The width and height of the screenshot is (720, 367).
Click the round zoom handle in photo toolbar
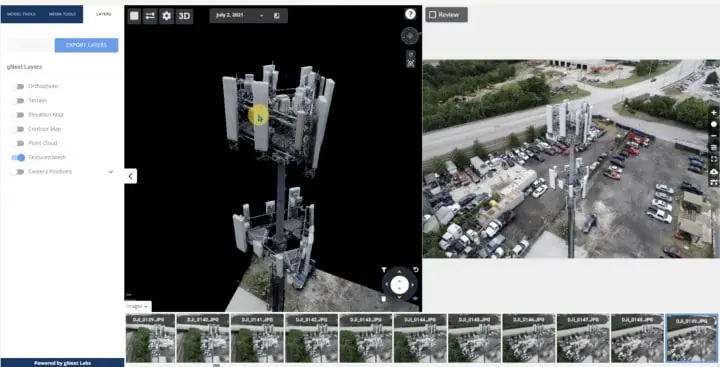point(714,124)
